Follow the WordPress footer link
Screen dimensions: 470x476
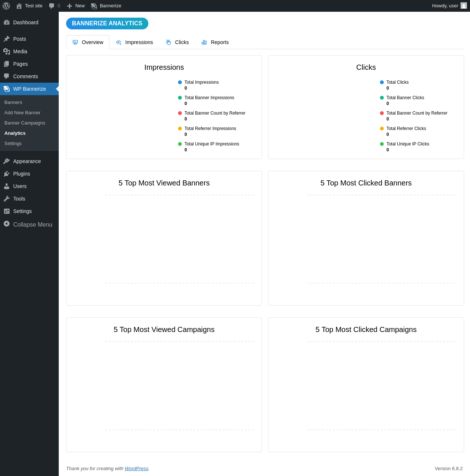(x=136, y=468)
